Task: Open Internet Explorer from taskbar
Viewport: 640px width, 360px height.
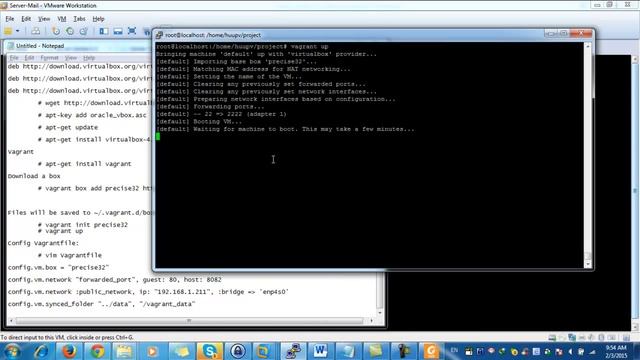Action: pos(41,351)
